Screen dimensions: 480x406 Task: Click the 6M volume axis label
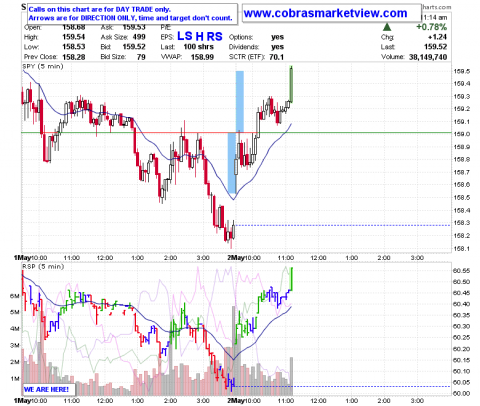15,296
